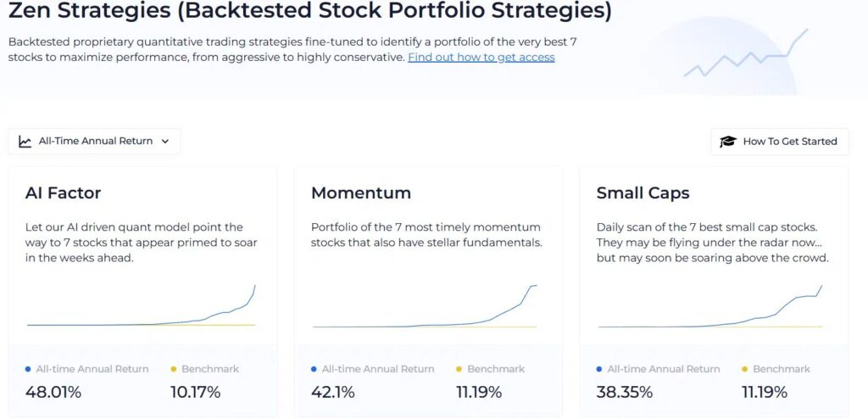Click the yellow Benchmark dot in Momentum card

pos(459,369)
